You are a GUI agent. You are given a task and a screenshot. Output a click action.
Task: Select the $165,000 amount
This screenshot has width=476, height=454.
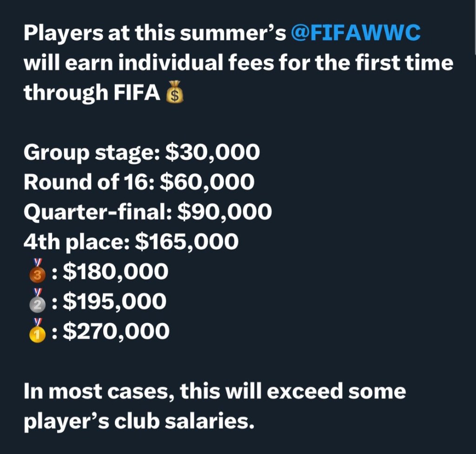pyautogui.click(x=186, y=242)
